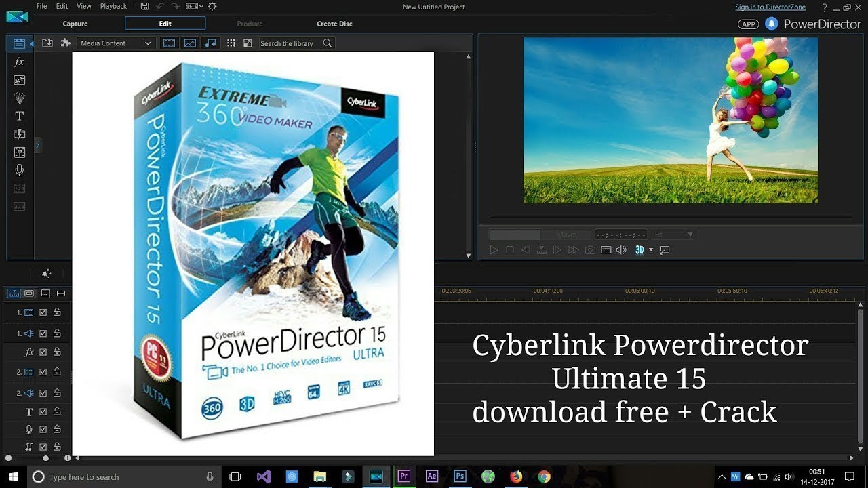The height and width of the screenshot is (488, 868).
Task: Toggle image filter in media library
Action: 190,43
